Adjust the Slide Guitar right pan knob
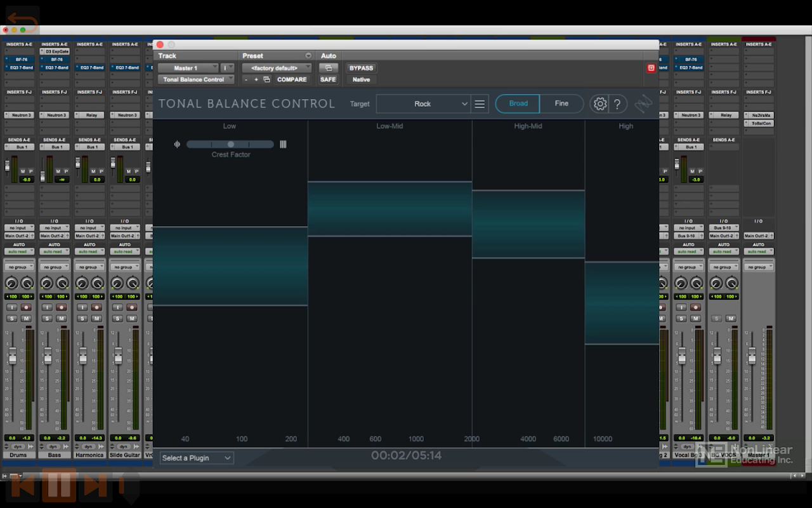 [x=133, y=283]
